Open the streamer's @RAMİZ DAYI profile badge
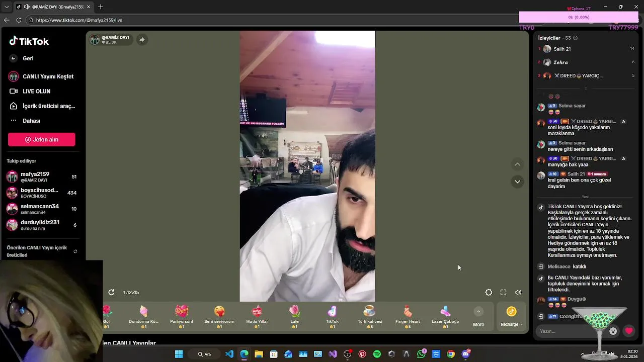 110,40
